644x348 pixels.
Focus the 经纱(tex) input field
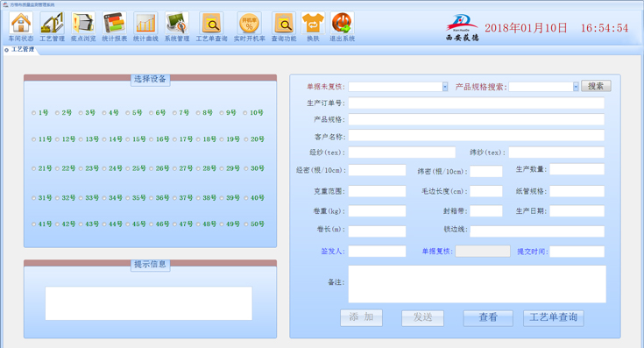[x=401, y=153]
